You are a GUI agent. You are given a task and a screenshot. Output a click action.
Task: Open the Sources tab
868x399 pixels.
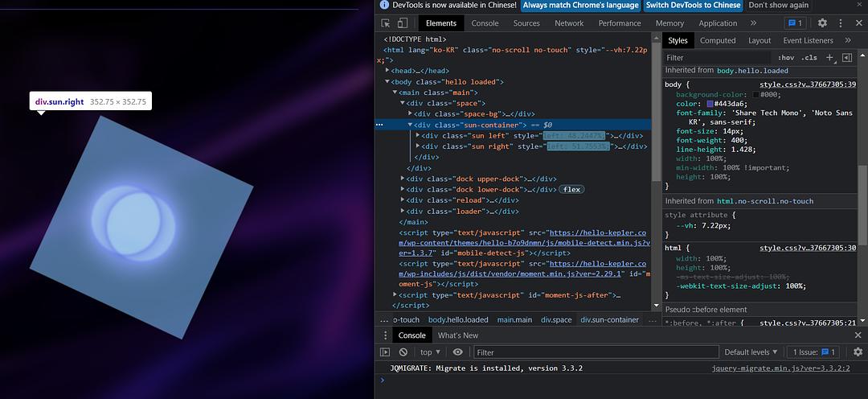[x=526, y=23]
